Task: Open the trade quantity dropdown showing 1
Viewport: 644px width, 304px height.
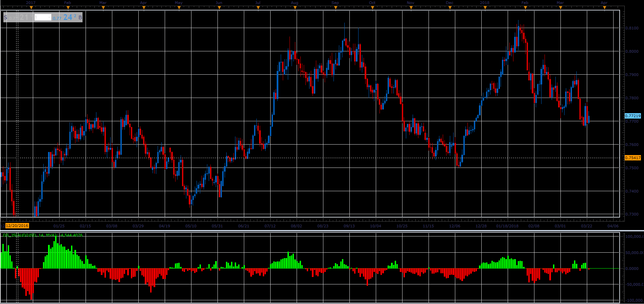Action: click(x=43, y=17)
